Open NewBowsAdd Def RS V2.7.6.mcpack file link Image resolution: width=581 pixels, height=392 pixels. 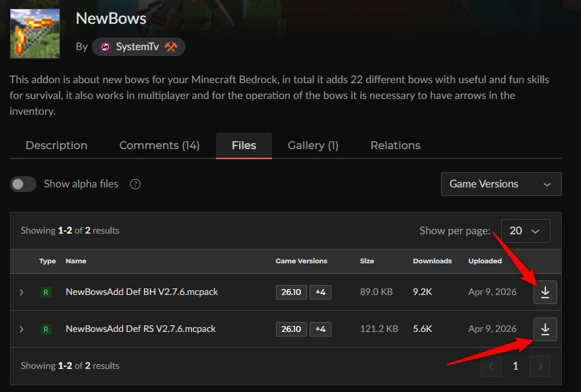(x=141, y=329)
